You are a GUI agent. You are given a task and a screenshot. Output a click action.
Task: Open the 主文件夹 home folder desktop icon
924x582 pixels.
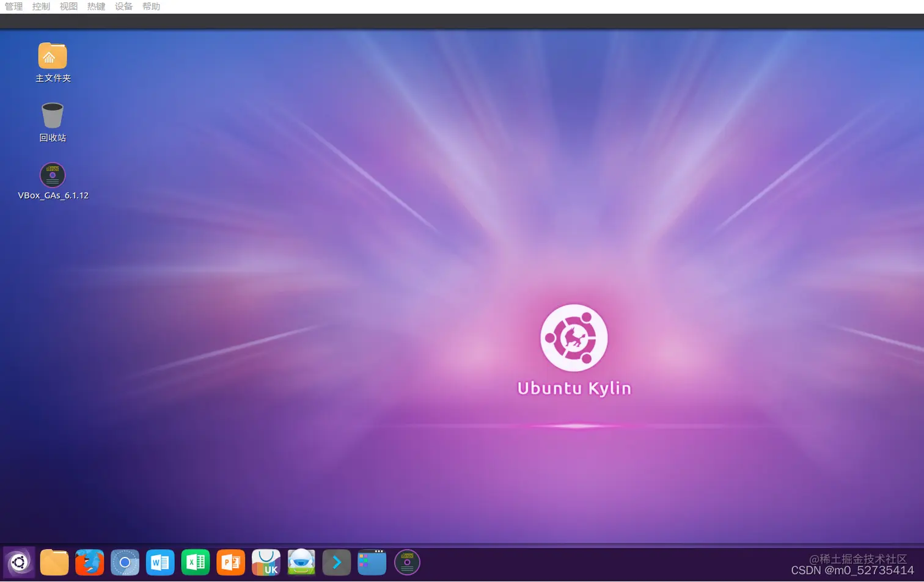click(x=53, y=56)
